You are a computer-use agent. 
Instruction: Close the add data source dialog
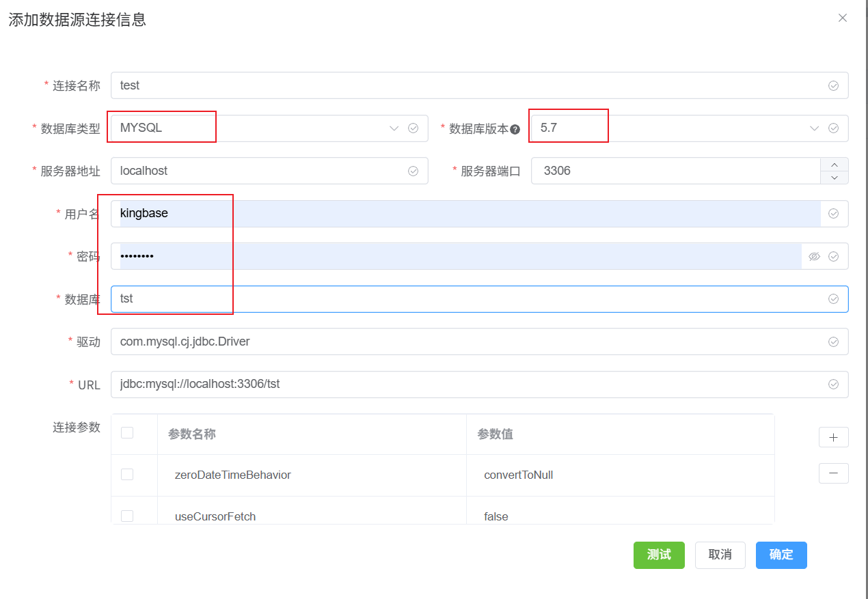(x=843, y=18)
